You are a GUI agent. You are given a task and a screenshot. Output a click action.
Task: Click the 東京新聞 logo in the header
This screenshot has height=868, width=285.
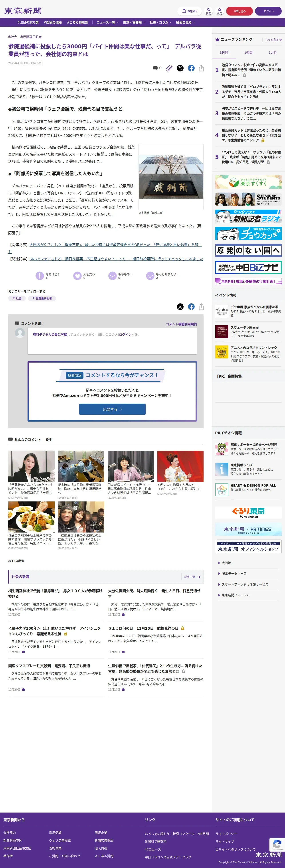tap(22, 11)
